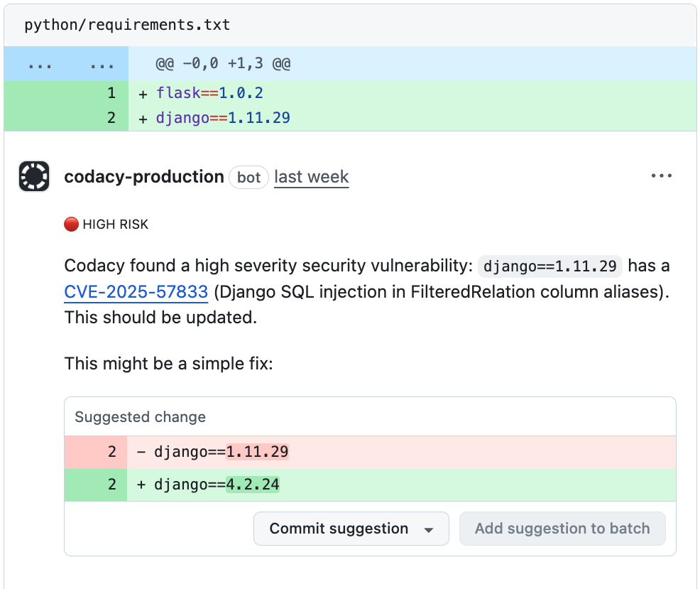This screenshot has height=589, width=700.
Task: Click the codacy-production author name
Action: 144,176
